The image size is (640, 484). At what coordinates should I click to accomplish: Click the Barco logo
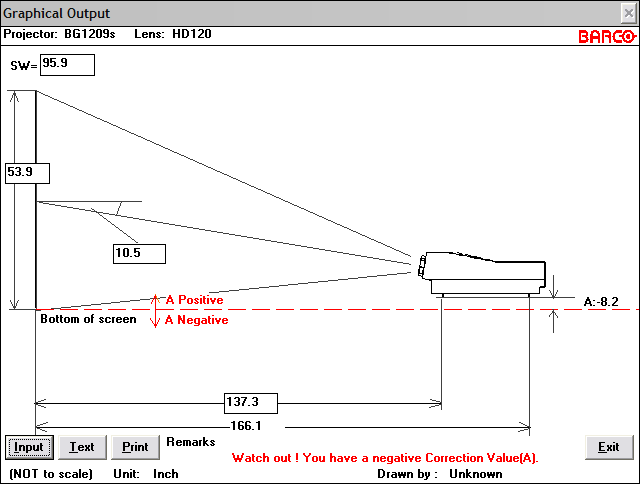coord(607,37)
